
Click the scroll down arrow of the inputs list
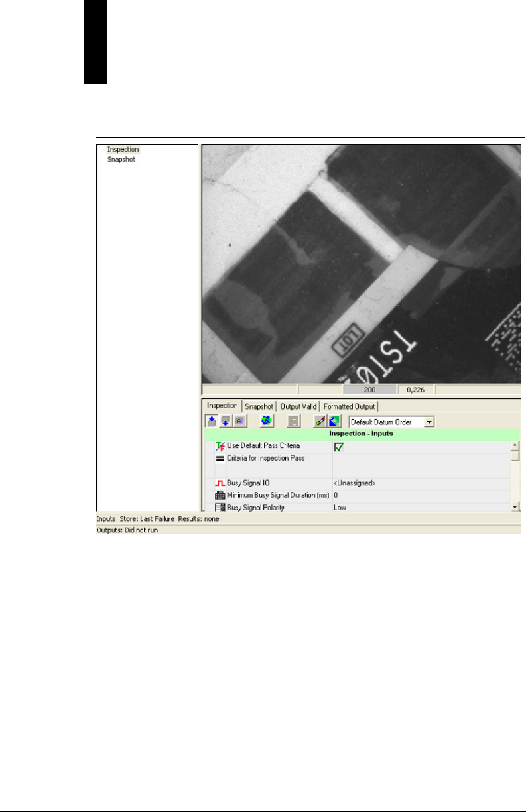point(515,507)
